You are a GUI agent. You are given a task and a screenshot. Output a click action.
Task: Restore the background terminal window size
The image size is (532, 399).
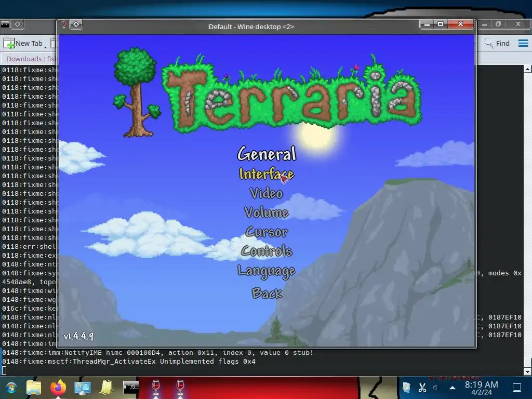pyautogui.click(x=498, y=24)
